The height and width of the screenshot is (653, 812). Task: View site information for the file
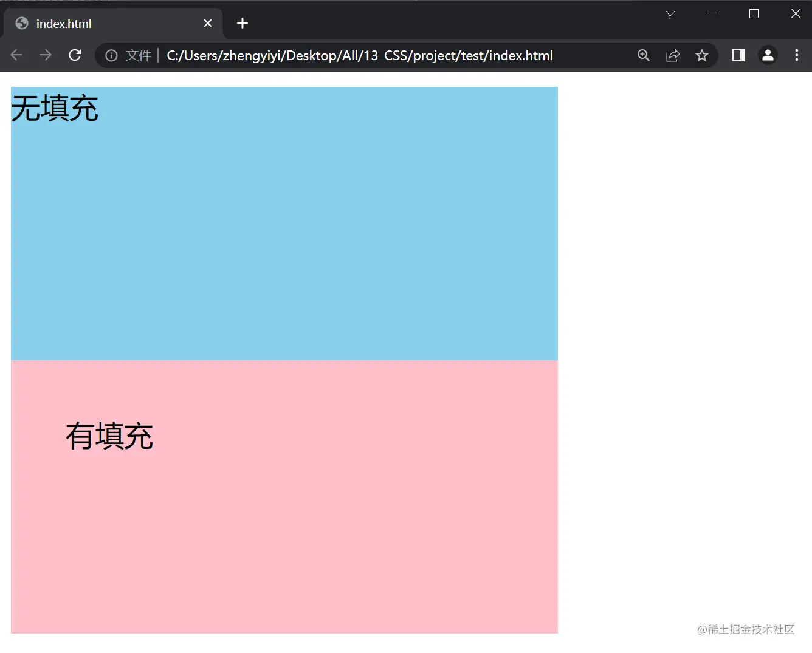[111, 56]
